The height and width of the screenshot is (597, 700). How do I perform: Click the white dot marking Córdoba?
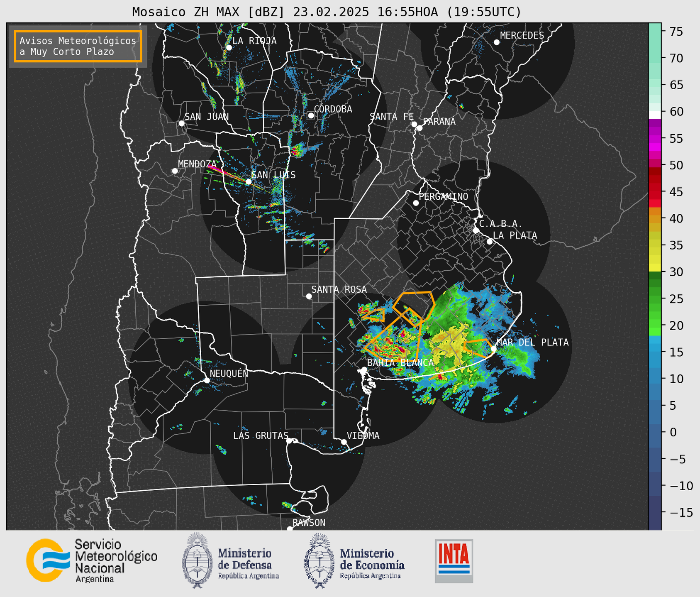[x=311, y=115]
